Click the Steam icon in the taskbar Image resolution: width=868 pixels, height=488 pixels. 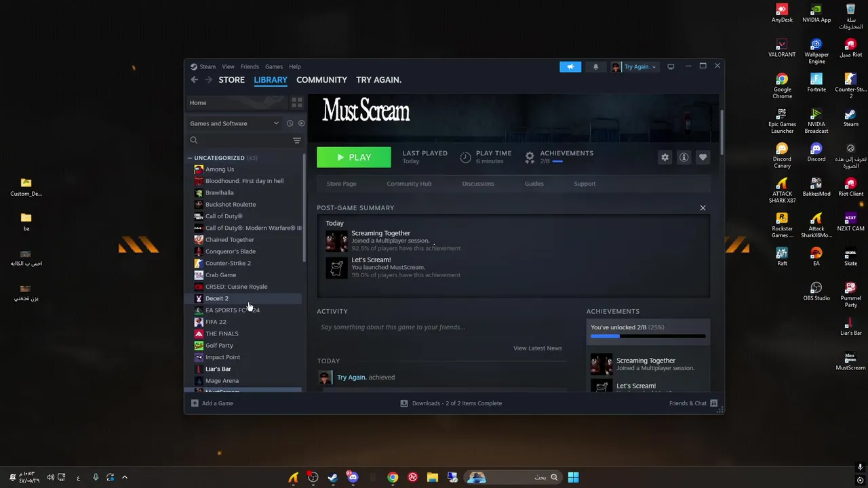coord(333,477)
